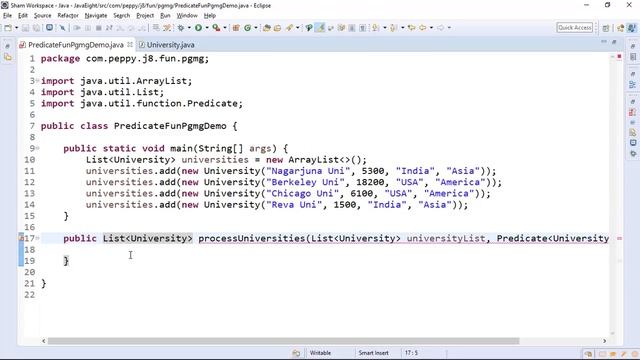Open the External Tools dropdown arrow

click(x=225, y=28)
